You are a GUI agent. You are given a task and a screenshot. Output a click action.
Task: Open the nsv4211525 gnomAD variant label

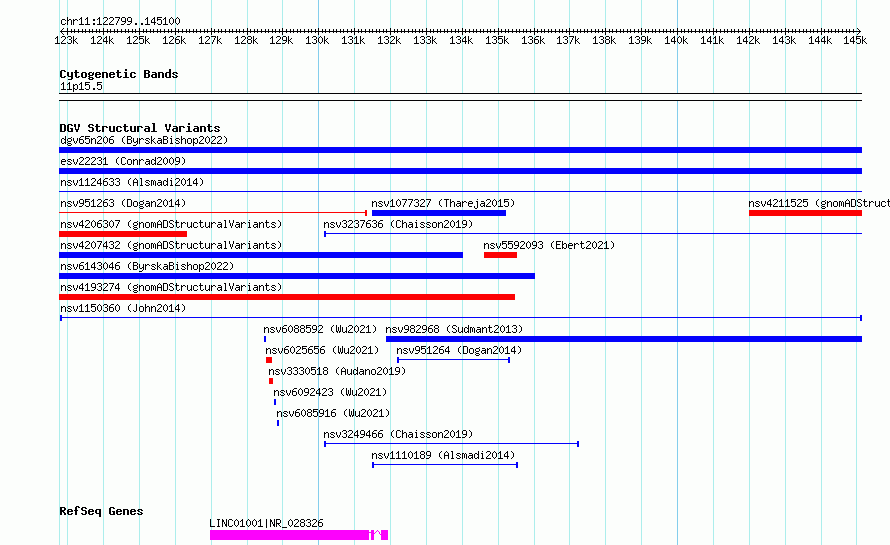[x=818, y=203]
